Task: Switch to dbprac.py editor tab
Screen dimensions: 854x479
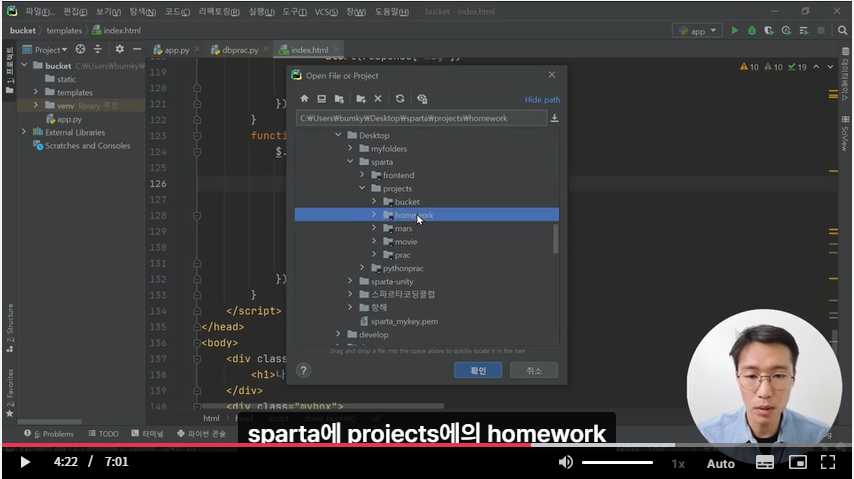Action: click(x=240, y=50)
